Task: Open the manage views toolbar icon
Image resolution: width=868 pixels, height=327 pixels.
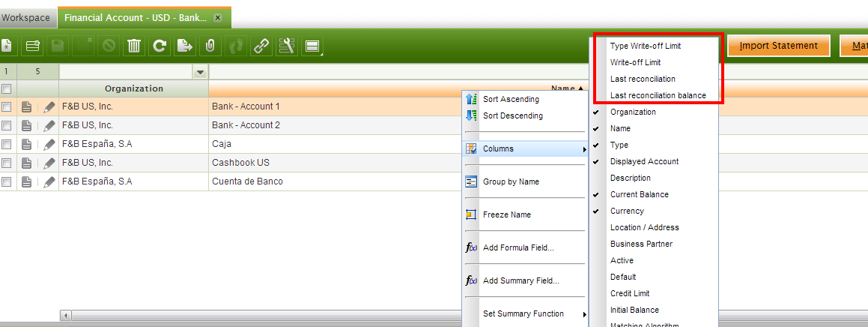Action: pyautogui.click(x=312, y=46)
